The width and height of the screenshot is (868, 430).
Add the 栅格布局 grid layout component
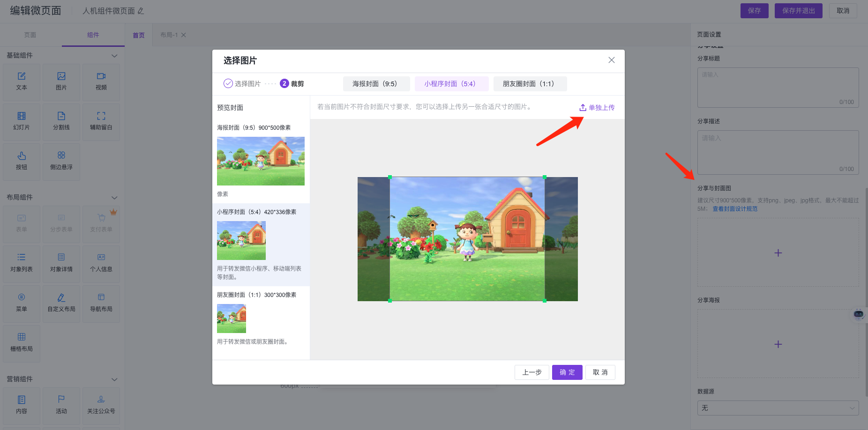[22, 343]
